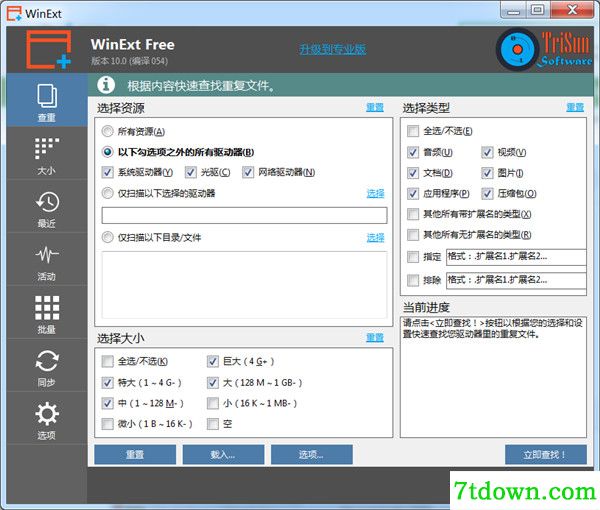Viewport: 600px width, 510px height.
Task: Click 选择 link for drives to scan
Action: (375, 194)
